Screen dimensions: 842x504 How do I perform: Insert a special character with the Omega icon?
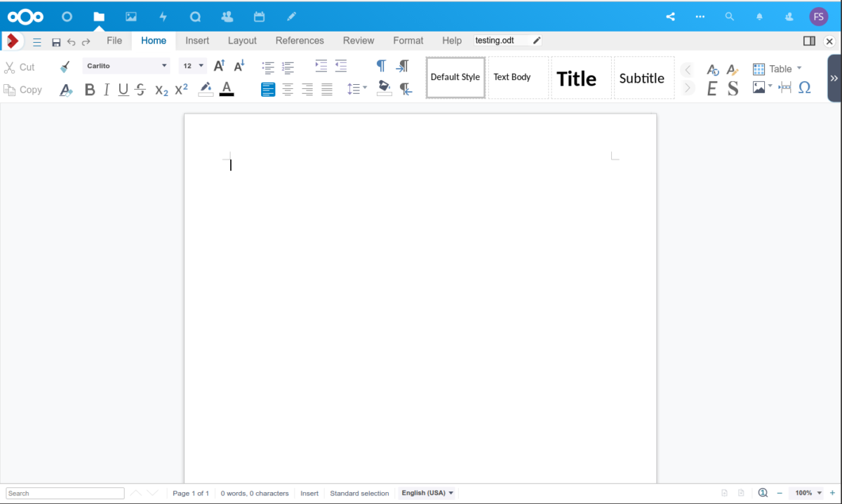pyautogui.click(x=805, y=88)
